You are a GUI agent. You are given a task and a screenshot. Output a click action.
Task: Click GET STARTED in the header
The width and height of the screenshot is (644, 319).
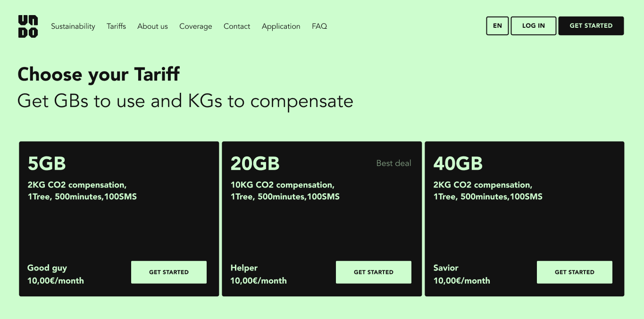point(591,26)
